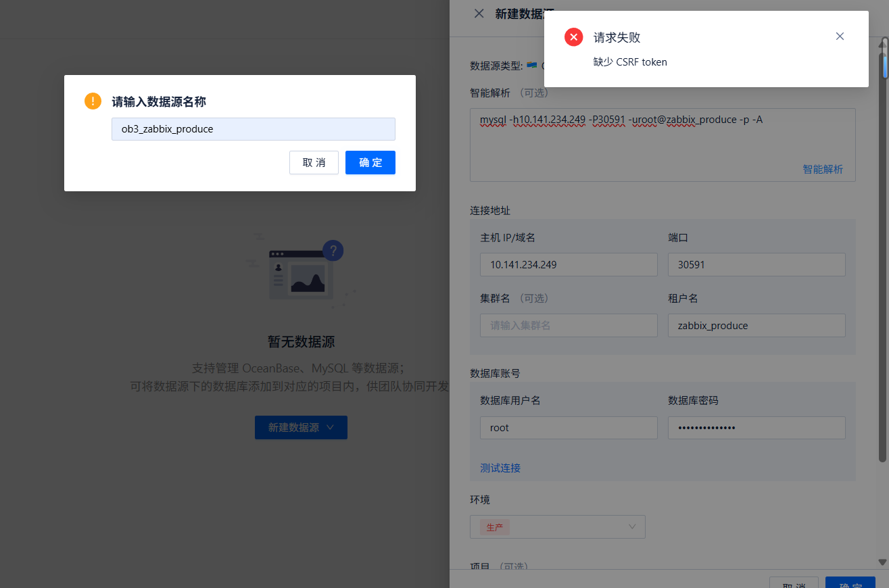Click the empty data source illustration
Viewport: 889px width, 588px height.
tap(301, 270)
